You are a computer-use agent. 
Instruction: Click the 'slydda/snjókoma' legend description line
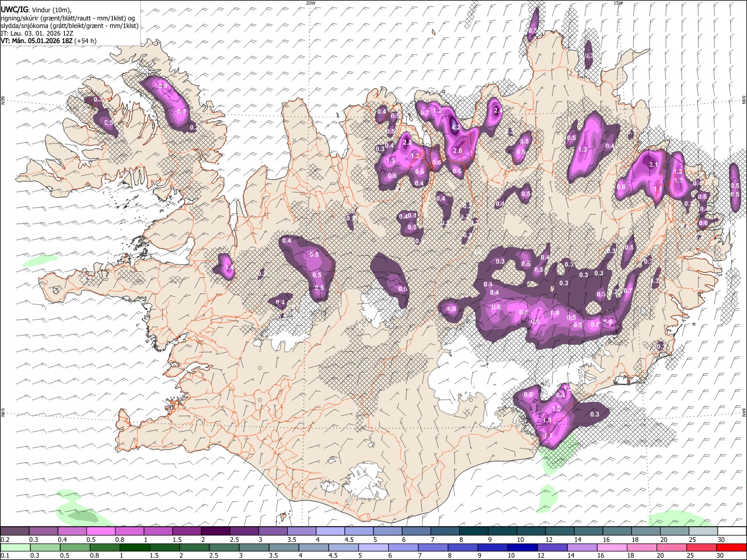click(x=69, y=26)
